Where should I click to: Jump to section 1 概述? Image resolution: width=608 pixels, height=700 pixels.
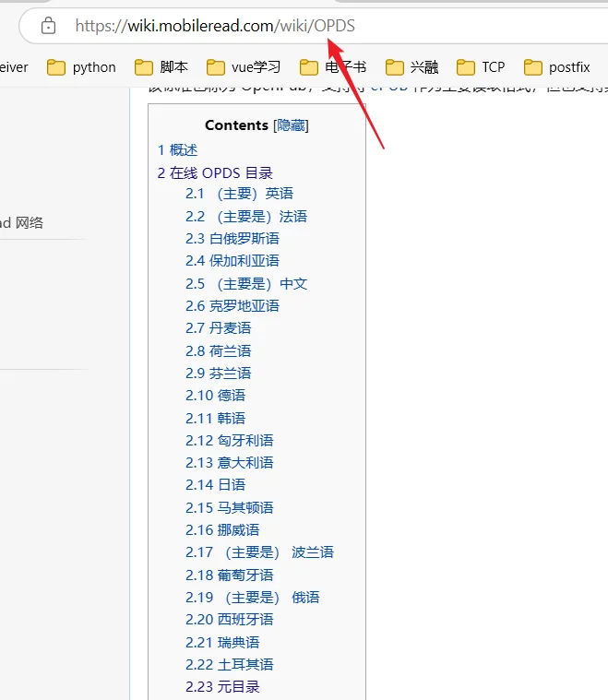tap(177, 150)
